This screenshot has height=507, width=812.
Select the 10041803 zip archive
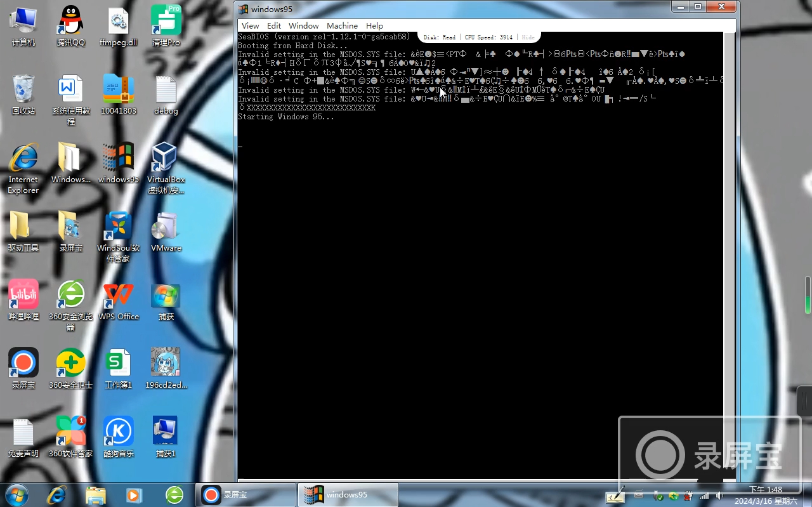point(118,95)
